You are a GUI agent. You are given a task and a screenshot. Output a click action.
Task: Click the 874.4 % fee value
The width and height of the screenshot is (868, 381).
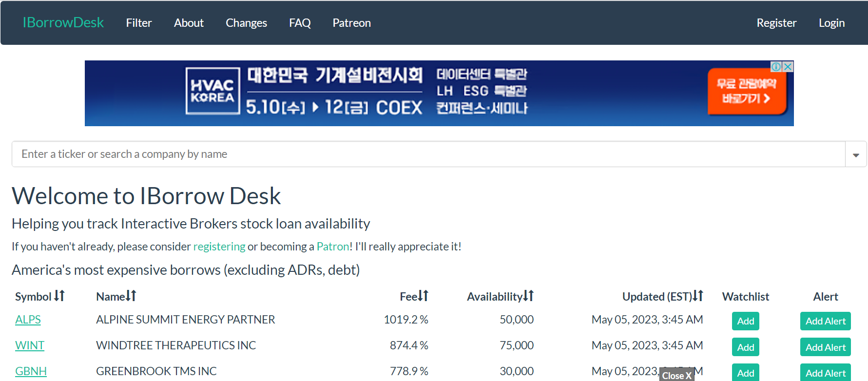point(409,345)
